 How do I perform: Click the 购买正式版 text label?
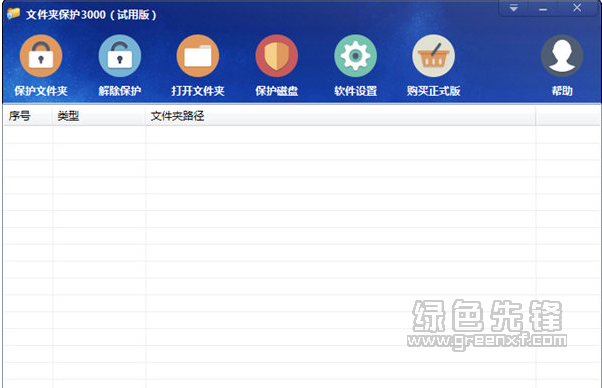[433, 91]
